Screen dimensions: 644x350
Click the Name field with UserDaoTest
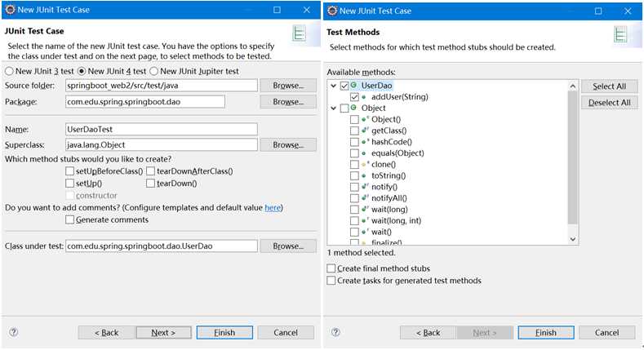click(x=162, y=129)
